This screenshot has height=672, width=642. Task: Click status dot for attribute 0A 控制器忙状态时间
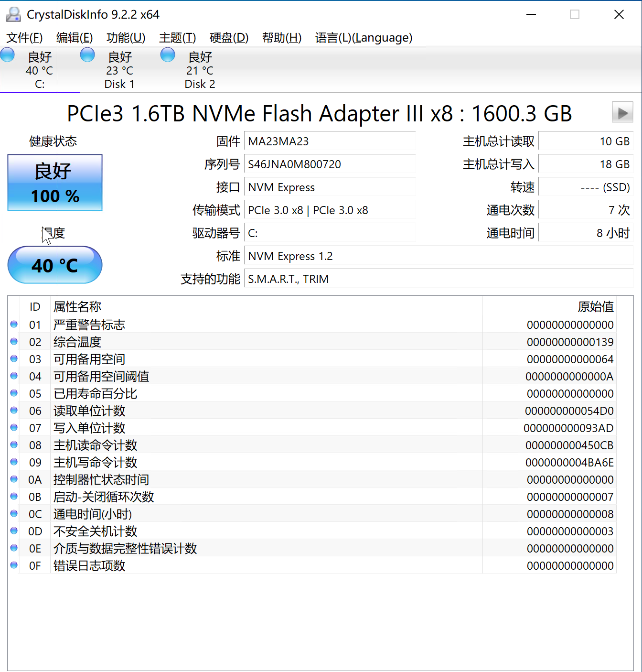(14, 479)
